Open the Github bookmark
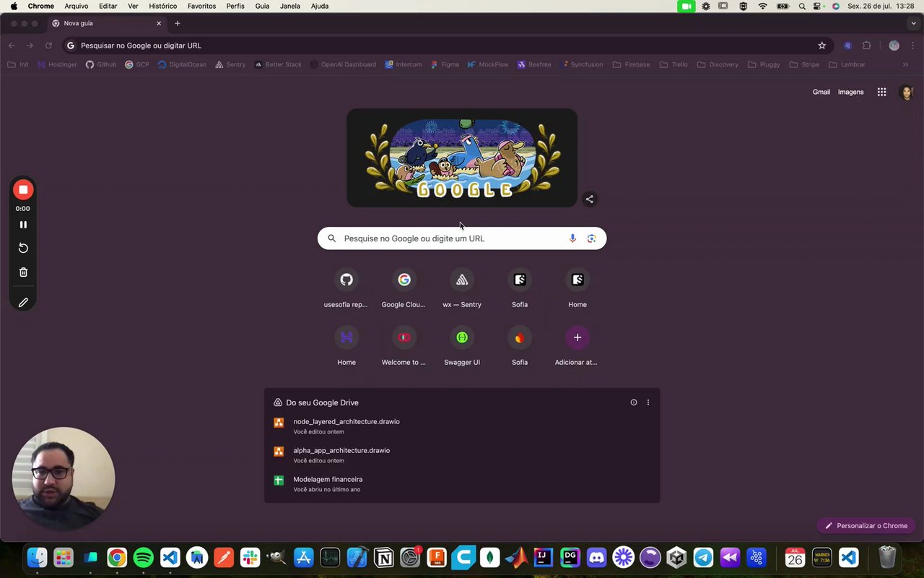The height and width of the screenshot is (578, 924). click(101, 64)
